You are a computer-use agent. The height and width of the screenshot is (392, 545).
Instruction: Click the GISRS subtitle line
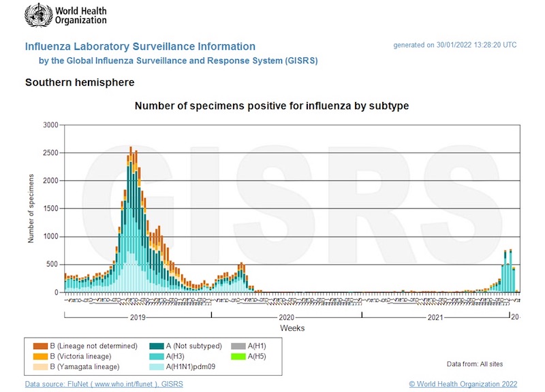pyautogui.click(x=178, y=61)
